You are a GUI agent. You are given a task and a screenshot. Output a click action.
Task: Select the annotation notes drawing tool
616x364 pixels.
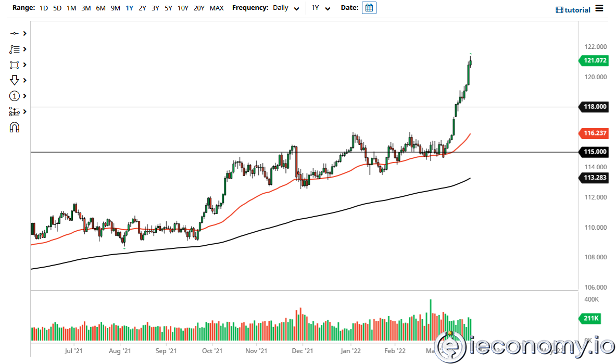tap(15, 49)
